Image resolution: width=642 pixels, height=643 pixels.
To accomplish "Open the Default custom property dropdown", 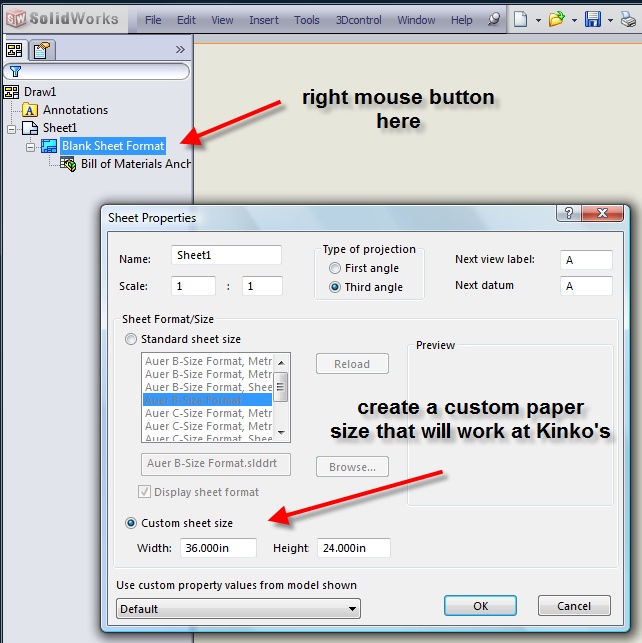I will [x=238, y=609].
